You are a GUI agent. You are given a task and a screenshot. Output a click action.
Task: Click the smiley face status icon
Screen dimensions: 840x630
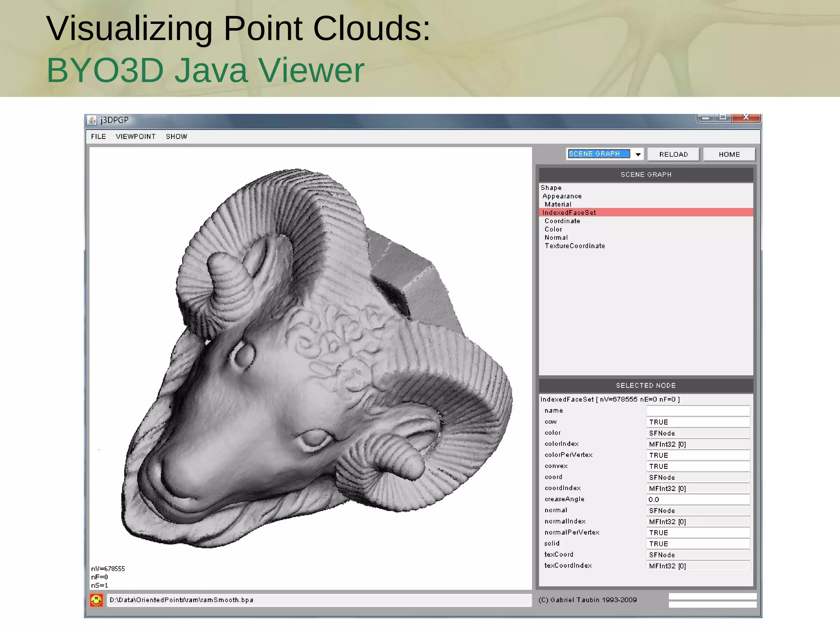(96, 600)
